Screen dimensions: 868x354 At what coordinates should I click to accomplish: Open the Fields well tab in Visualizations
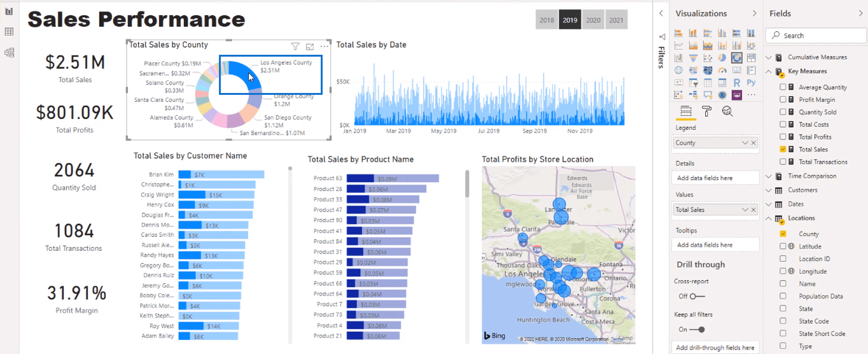pos(685,111)
